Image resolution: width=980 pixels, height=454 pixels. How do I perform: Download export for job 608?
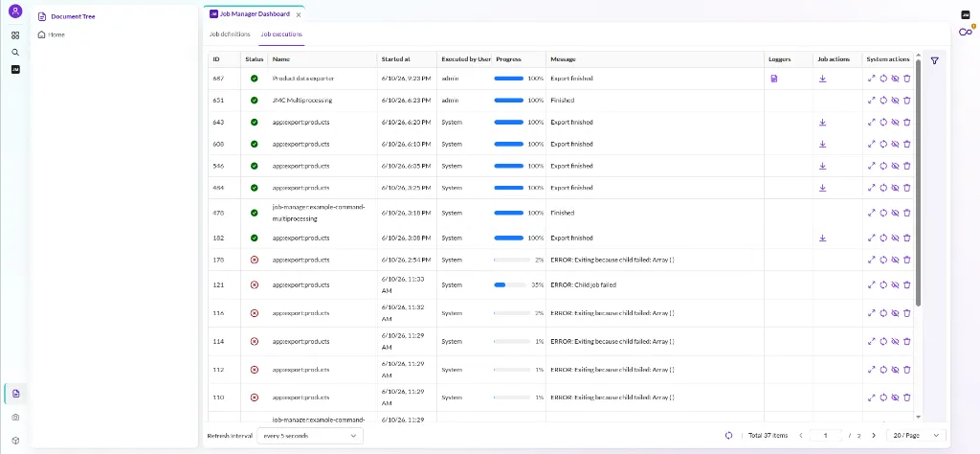tap(822, 145)
